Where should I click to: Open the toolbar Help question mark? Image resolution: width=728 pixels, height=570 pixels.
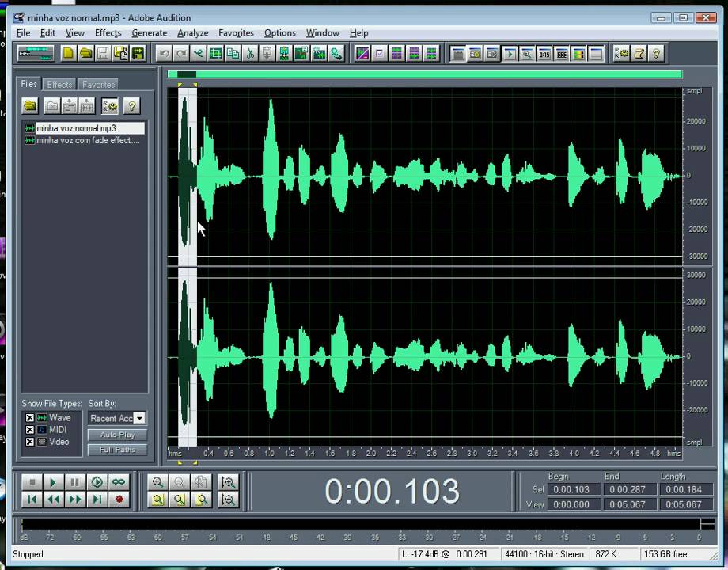tap(656, 54)
